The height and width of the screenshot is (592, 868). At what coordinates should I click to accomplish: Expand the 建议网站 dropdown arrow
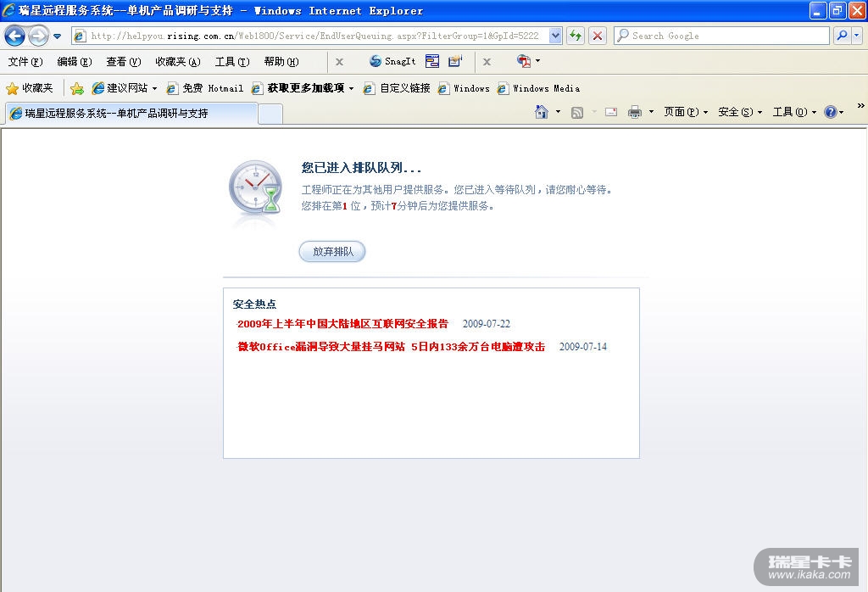154,88
